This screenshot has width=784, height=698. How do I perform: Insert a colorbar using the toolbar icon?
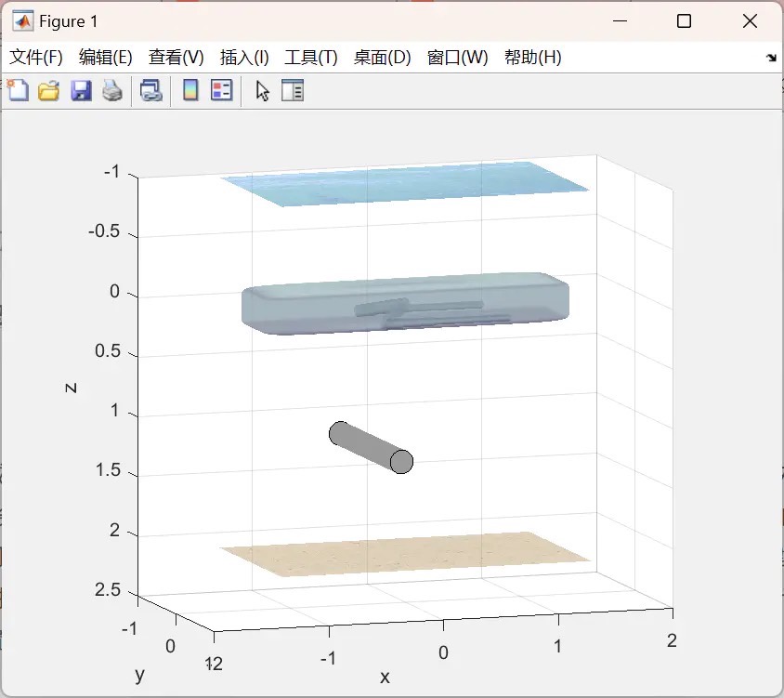[190, 90]
